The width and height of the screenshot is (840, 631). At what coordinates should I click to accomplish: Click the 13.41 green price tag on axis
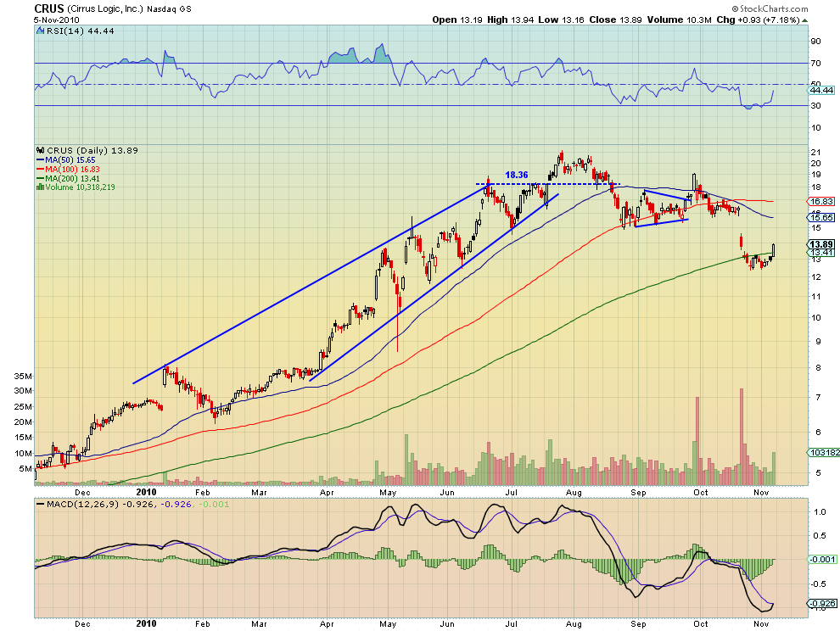click(822, 252)
